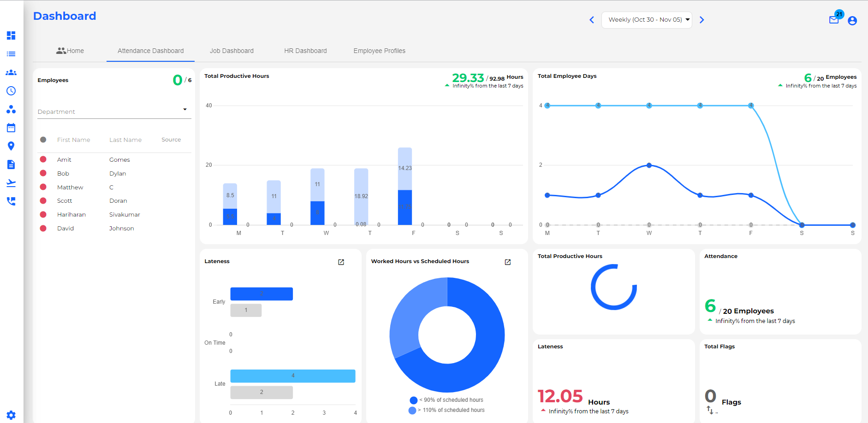Go to next week using the right chevron
The image size is (868, 423).
point(702,20)
